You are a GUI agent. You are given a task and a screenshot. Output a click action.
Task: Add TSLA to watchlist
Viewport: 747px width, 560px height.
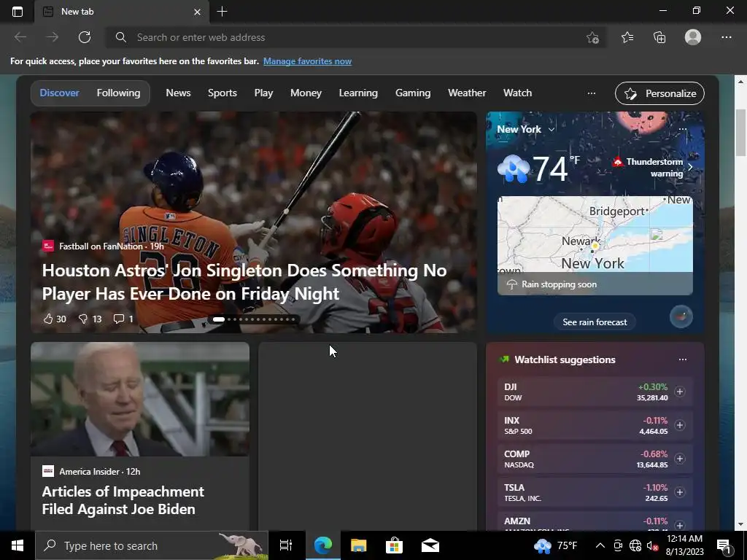[680, 492]
